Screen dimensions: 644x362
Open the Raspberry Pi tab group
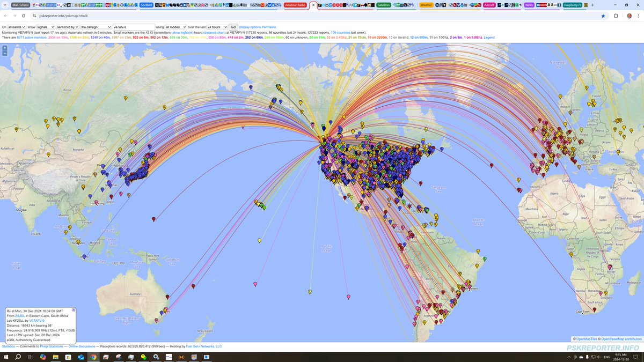point(572,5)
